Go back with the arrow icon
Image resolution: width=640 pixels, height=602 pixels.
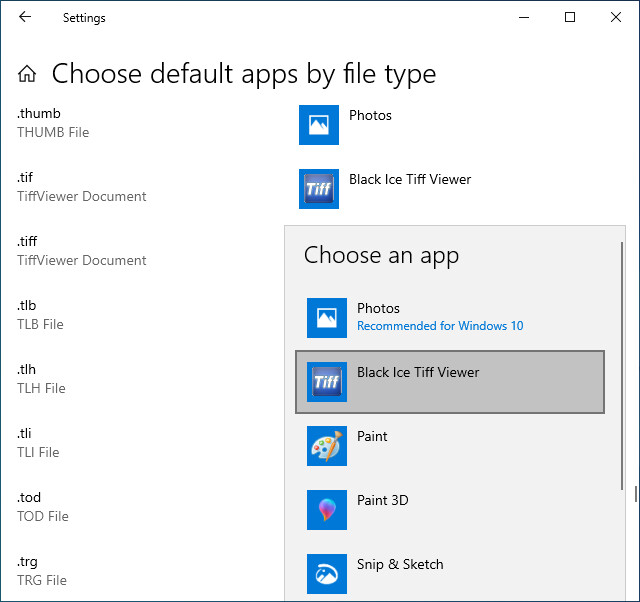25,17
